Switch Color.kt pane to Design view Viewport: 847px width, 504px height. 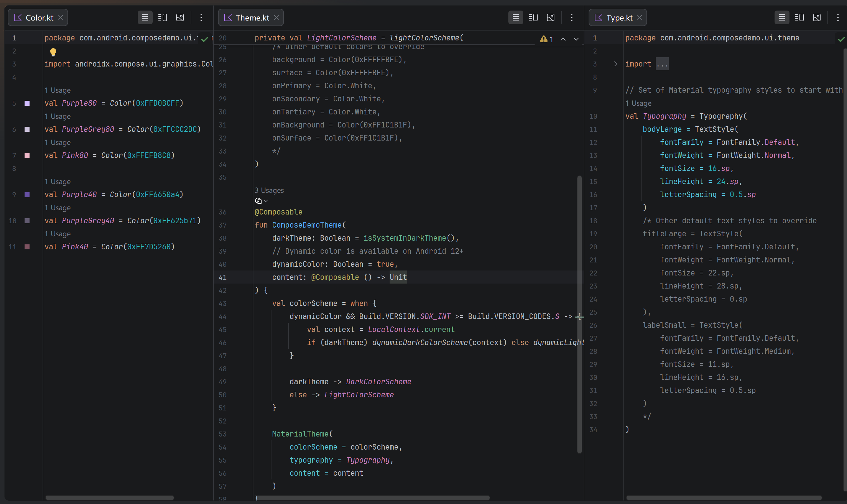click(180, 17)
